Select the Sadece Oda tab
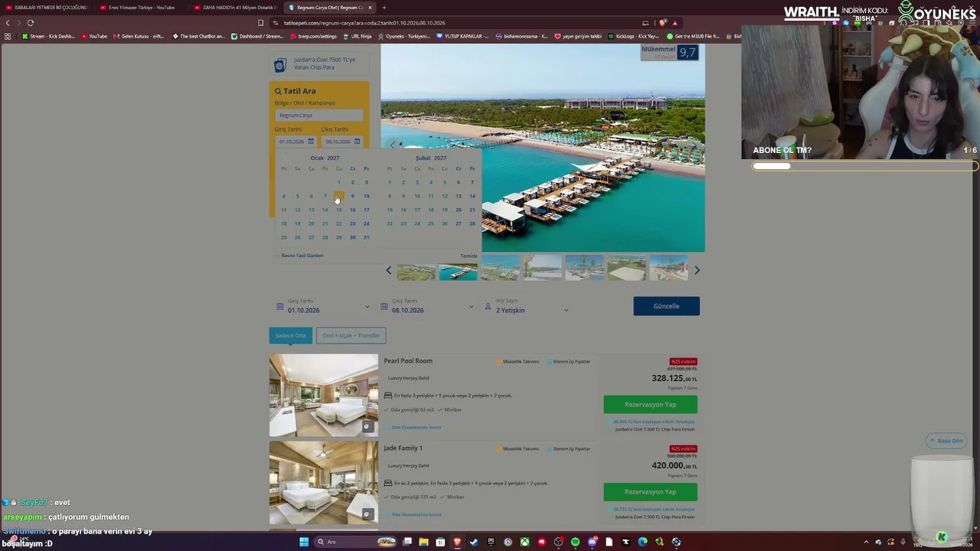Screen dimensions: 980x551 point(290,335)
